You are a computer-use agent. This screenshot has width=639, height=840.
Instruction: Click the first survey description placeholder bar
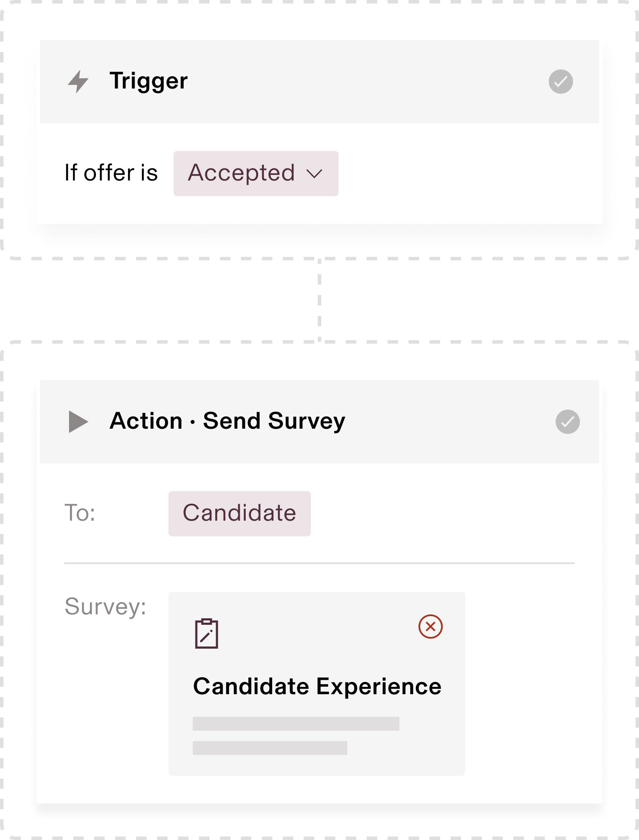click(296, 724)
